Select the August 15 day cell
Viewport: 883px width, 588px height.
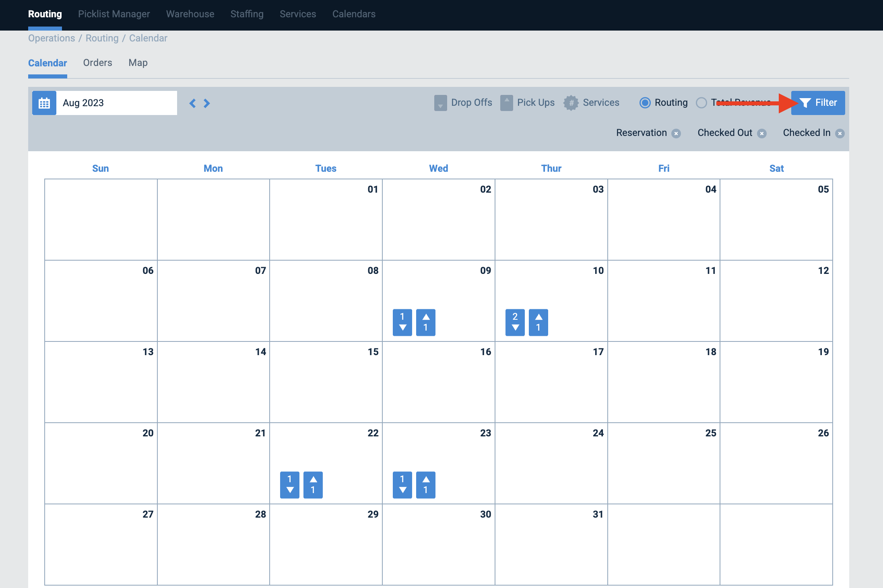[x=326, y=382]
